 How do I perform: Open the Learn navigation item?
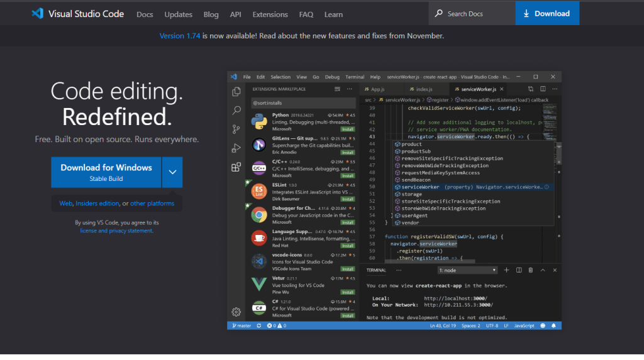333,14
